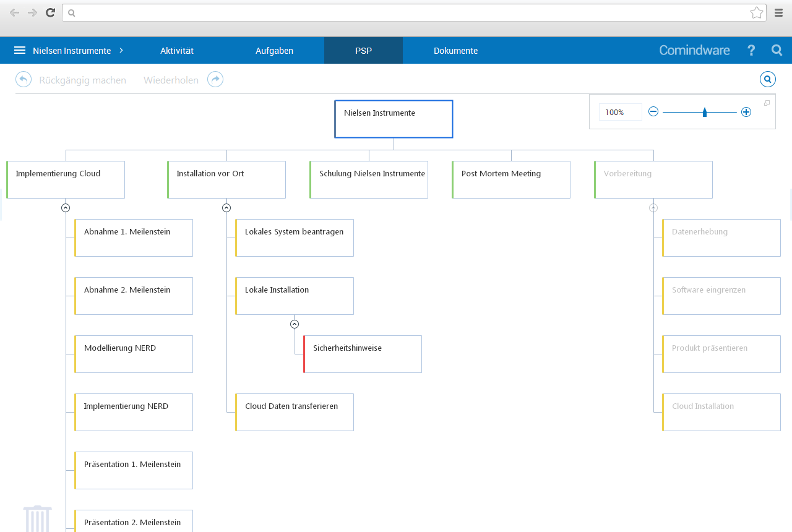Click the Wiederholen label
The height and width of the screenshot is (532, 792).
(x=171, y=80)
